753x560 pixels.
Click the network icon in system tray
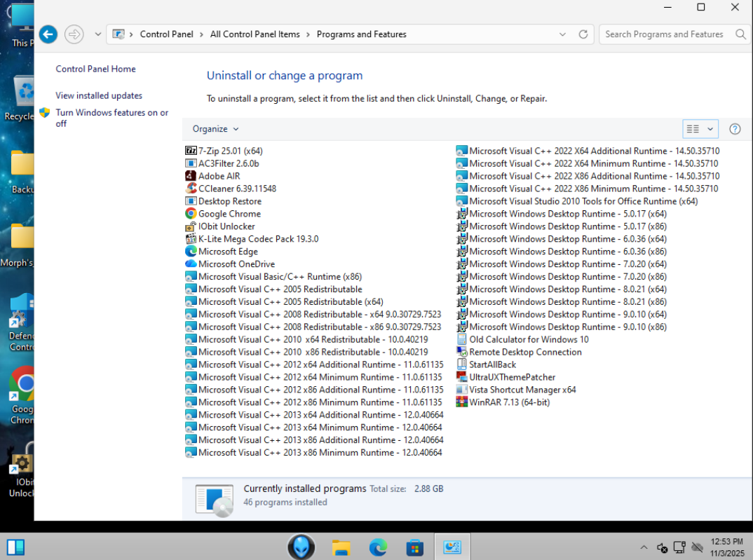click(679, 547)
